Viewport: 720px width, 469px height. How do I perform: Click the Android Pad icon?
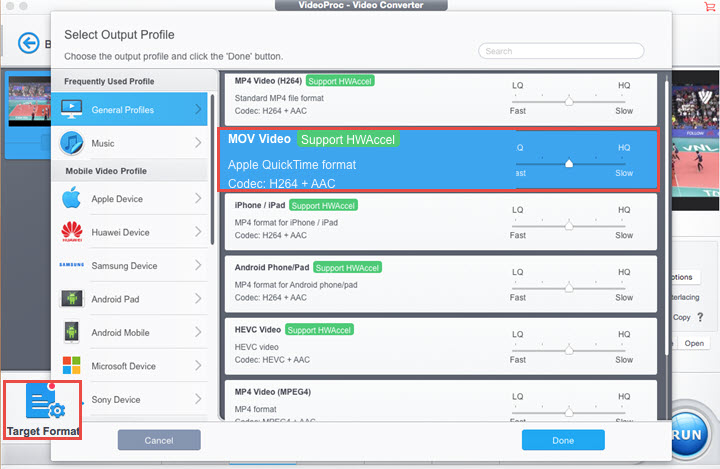[x=72, y=299]
